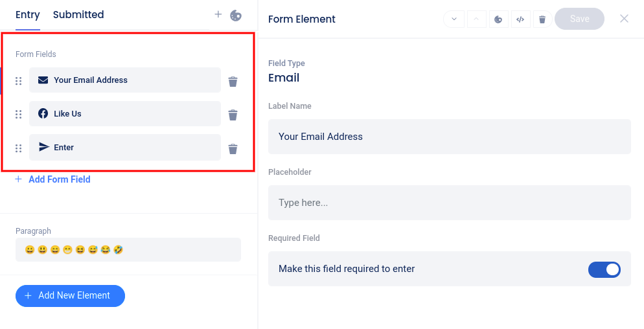Screen dimensions: 644x329
Task: Click the Label Name input field
Action: click(449, 137)
